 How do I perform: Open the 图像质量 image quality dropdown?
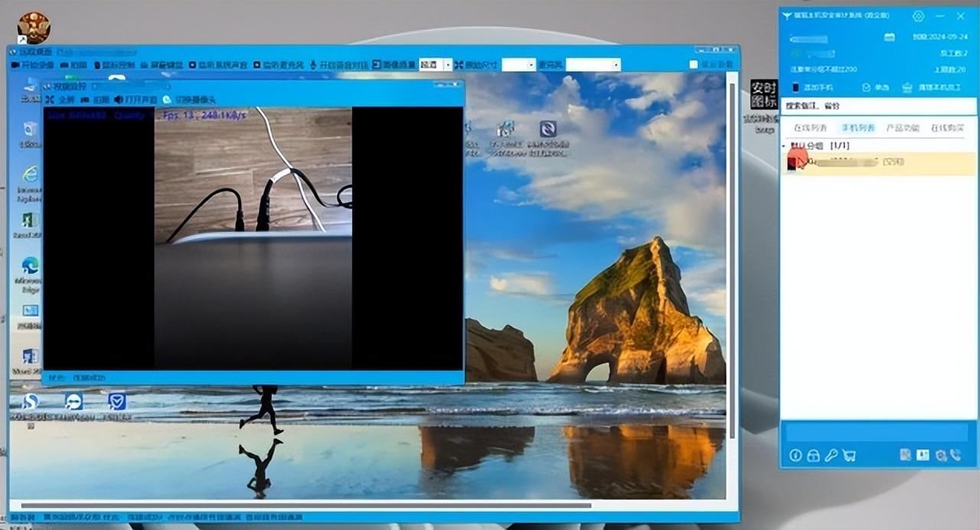point(447,65)
